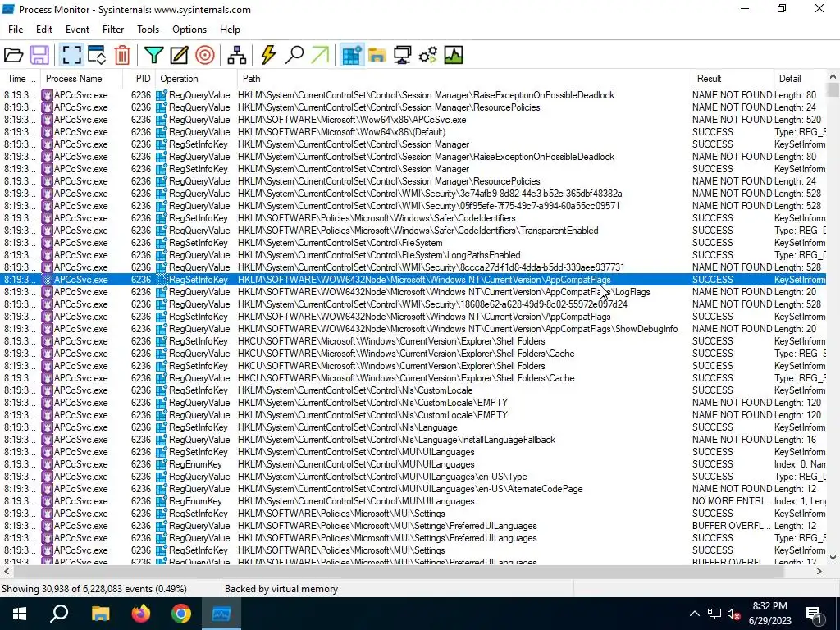This screenshot has width=840, height=630.
Task: Toggle Show File System Activity folder icon
Action: pos(377,55)
